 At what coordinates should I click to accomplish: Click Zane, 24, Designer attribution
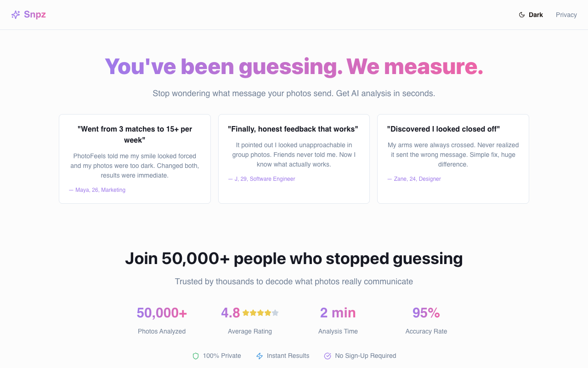417,178
